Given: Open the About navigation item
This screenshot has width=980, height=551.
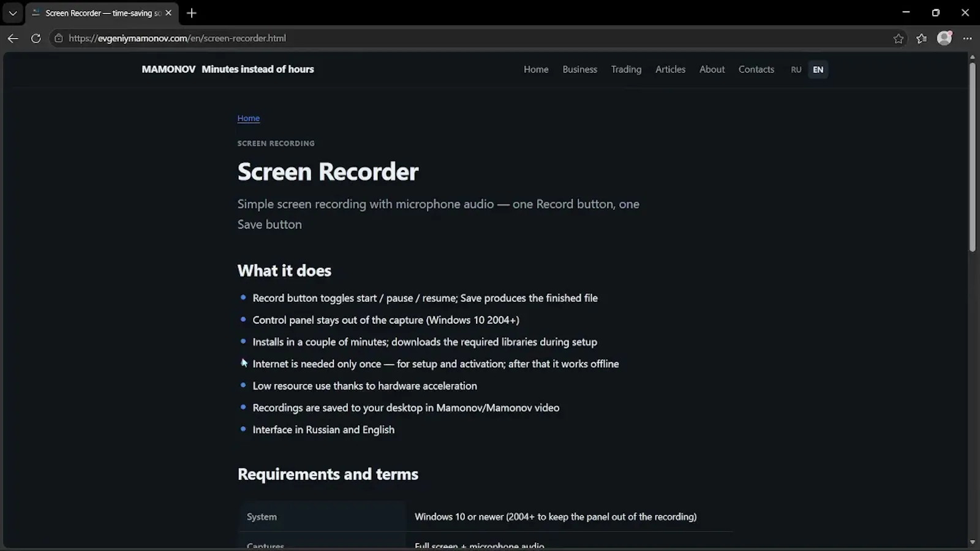Looking at the screenshot, I should (712, 69).
